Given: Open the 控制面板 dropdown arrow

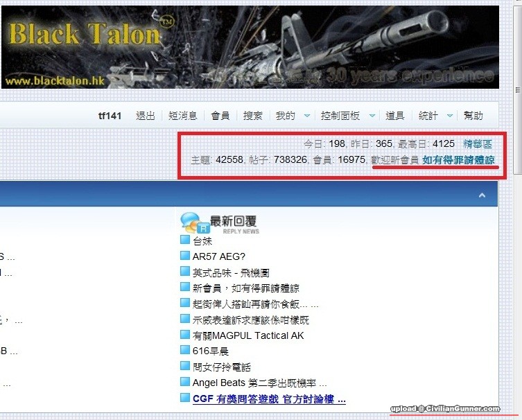Looking at the screenshot, I should (x=373, y=116).
